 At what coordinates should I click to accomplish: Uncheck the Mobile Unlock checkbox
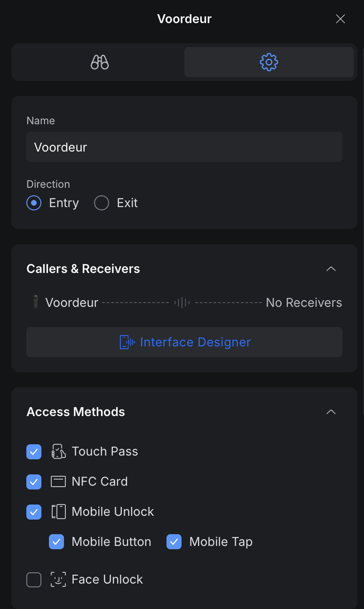[34, 512]
